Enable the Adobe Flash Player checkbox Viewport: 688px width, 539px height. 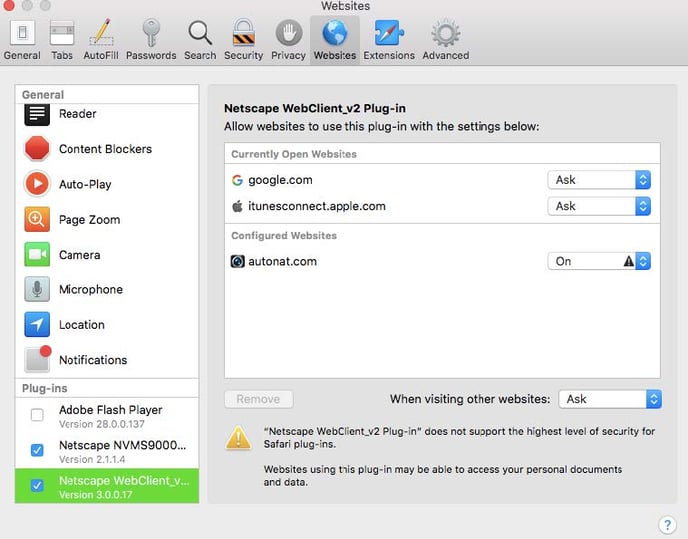[x=37, y=415]
